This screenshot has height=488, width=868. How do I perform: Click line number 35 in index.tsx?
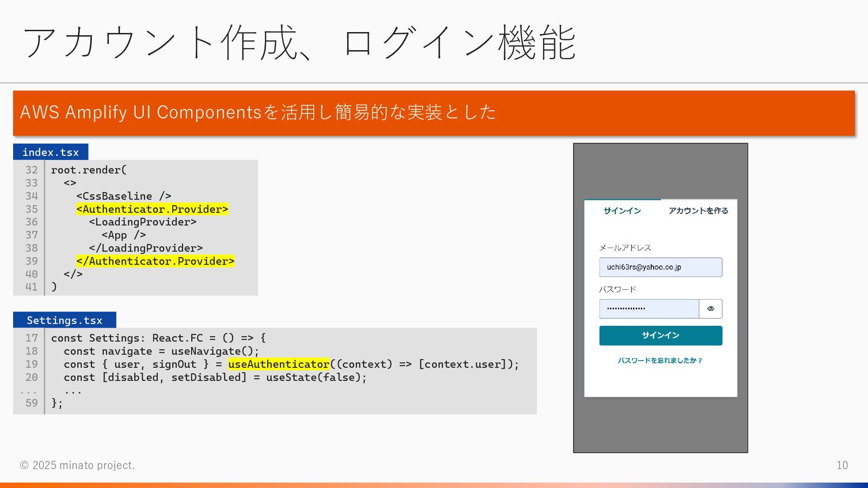31,209
